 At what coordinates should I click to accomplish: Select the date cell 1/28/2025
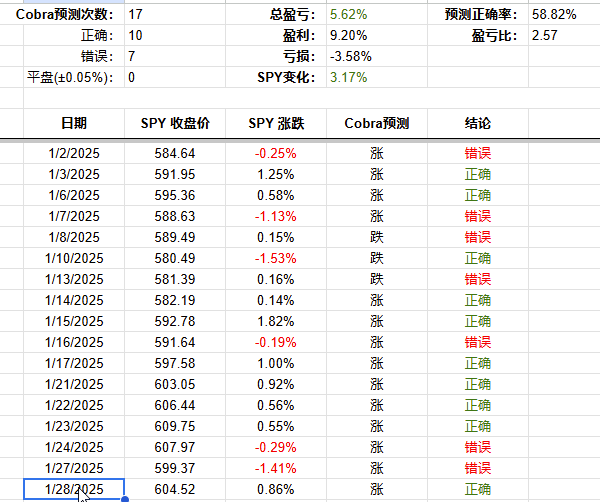[x=74, y=489]
